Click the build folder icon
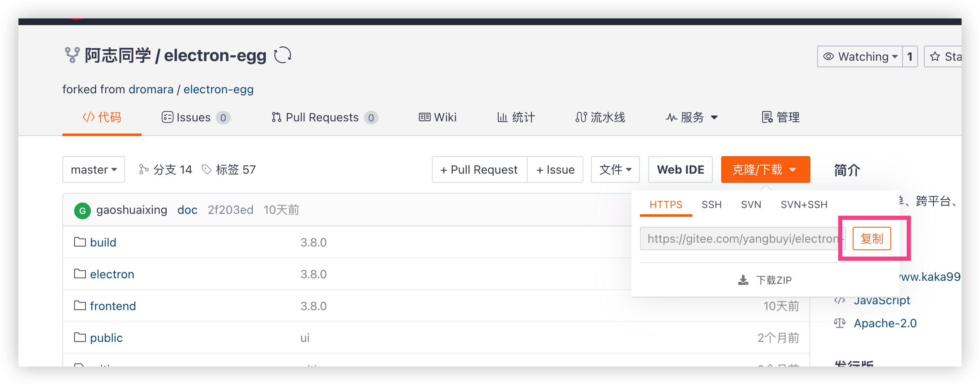 tap(80, 242)
